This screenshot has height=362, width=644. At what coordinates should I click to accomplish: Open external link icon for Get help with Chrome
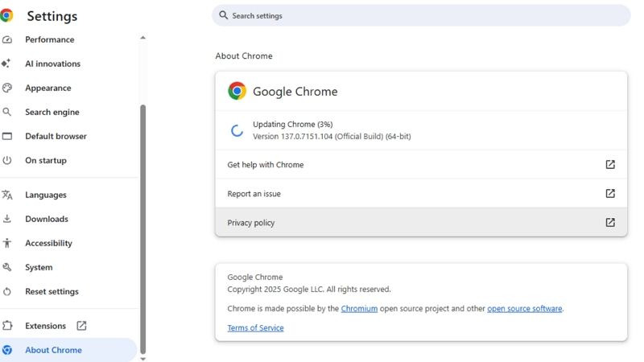click(x=610, y=165)
